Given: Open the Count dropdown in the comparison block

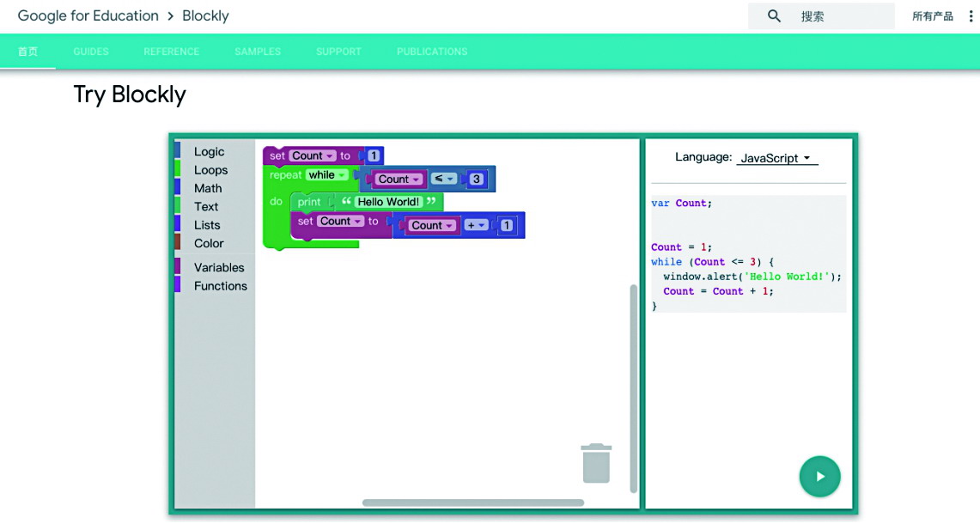Looking at the screenshot, I should click(399, 180).
